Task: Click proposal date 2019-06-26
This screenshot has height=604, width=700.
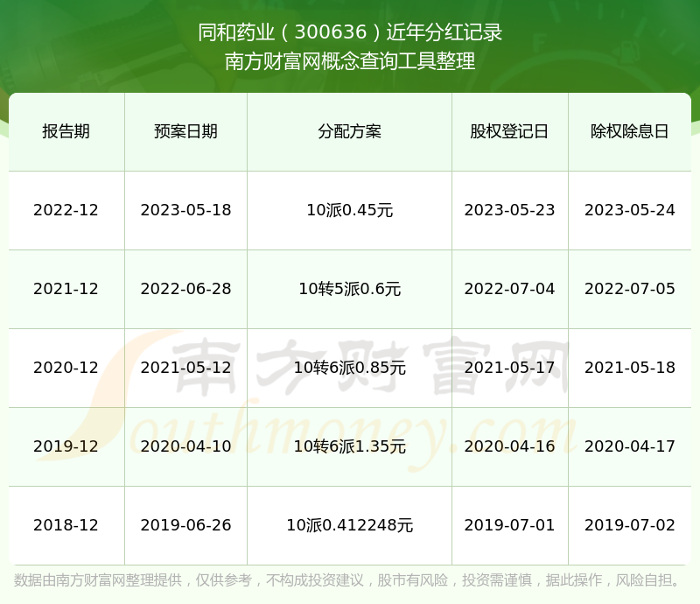Action: pos(185,525)
